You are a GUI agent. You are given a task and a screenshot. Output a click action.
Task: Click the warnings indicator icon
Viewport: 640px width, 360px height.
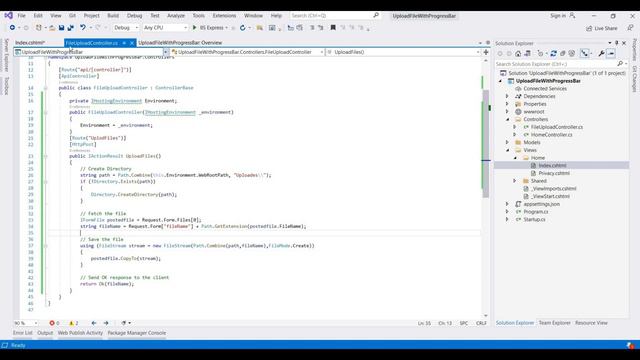point(71,323)
